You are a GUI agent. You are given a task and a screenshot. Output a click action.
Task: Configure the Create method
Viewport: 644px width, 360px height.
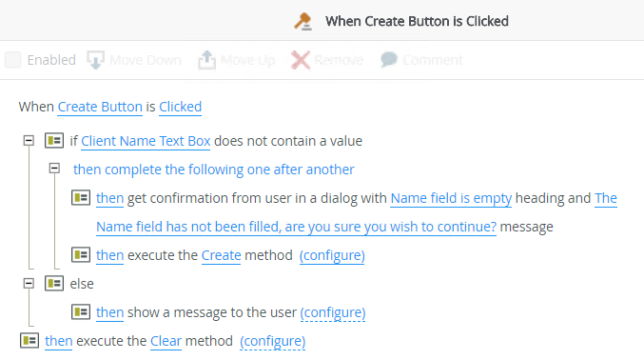(332, 255)
